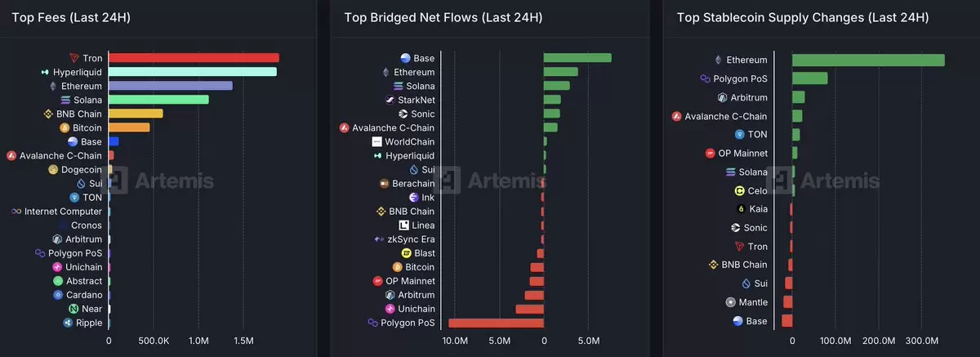The width and height of the screenshot is (980, 357).
Task: Click the Top Bridged Net Flows title
Action: (443, 17)
